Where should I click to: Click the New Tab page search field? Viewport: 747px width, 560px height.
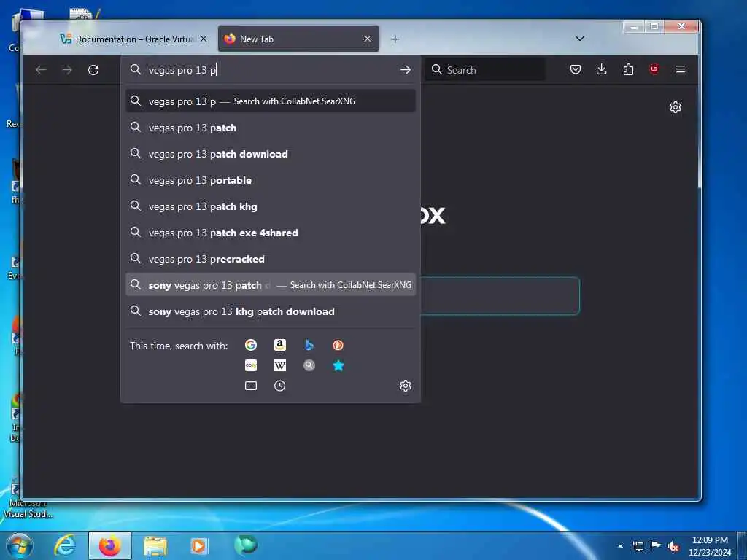(500, 296)
